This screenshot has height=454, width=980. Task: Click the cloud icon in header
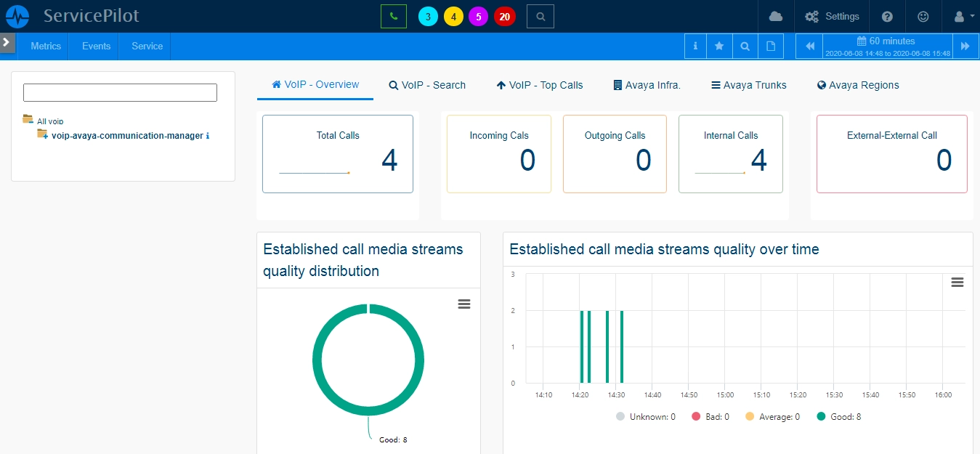point(776,16)
